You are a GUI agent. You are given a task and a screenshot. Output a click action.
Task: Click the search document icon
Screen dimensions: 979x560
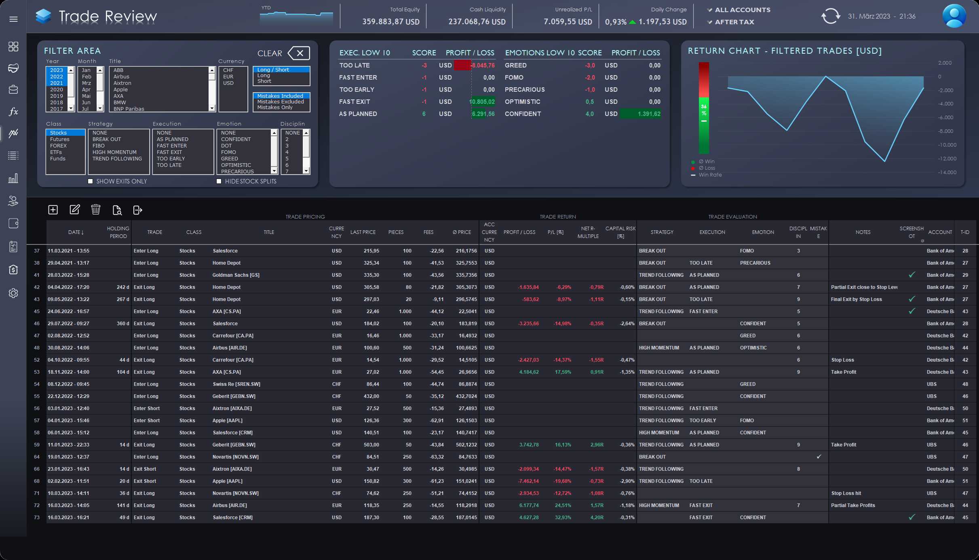pos(117,210)
